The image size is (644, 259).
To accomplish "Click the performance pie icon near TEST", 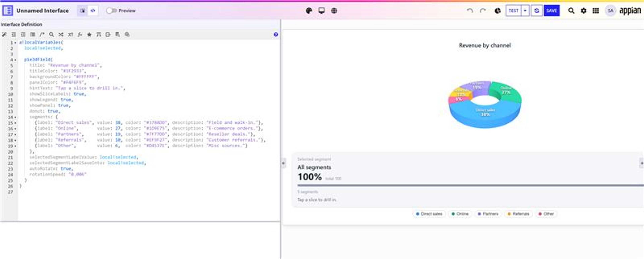I will coord(498,11).
